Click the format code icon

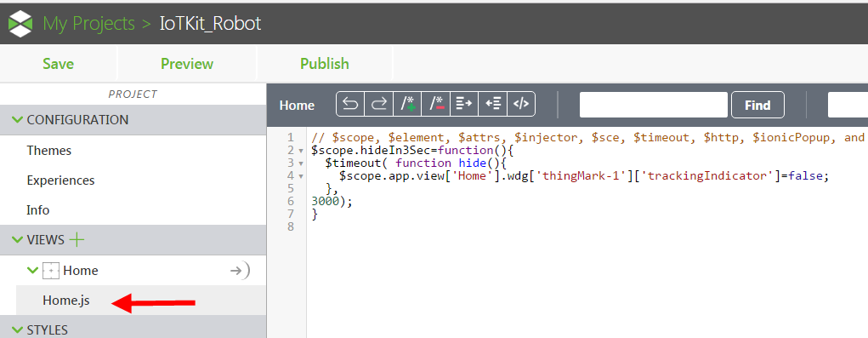pyautogui.click(x=521, y=104)
